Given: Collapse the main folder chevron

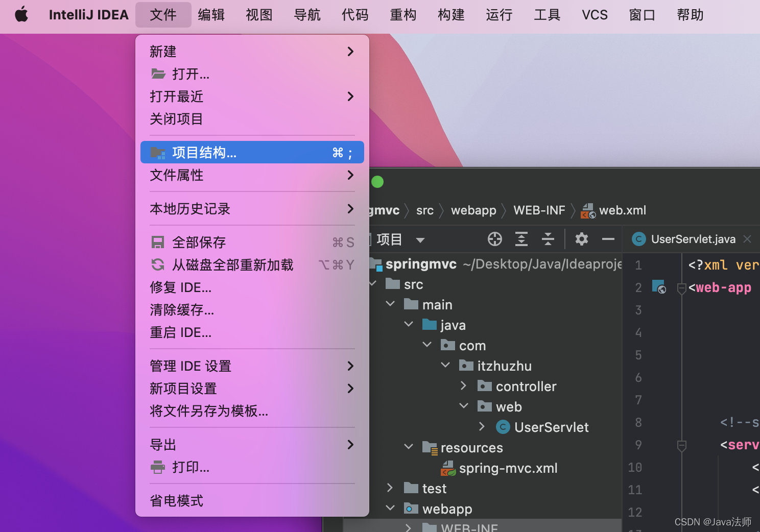Looking at the screenshot, I should click(390, 304).
